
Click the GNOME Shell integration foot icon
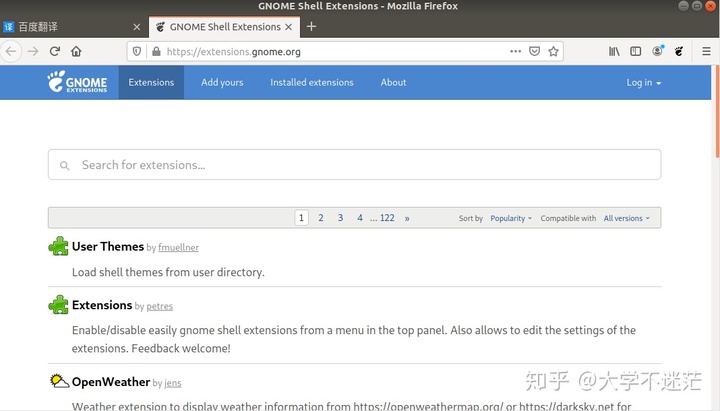(x=679, y=51)
